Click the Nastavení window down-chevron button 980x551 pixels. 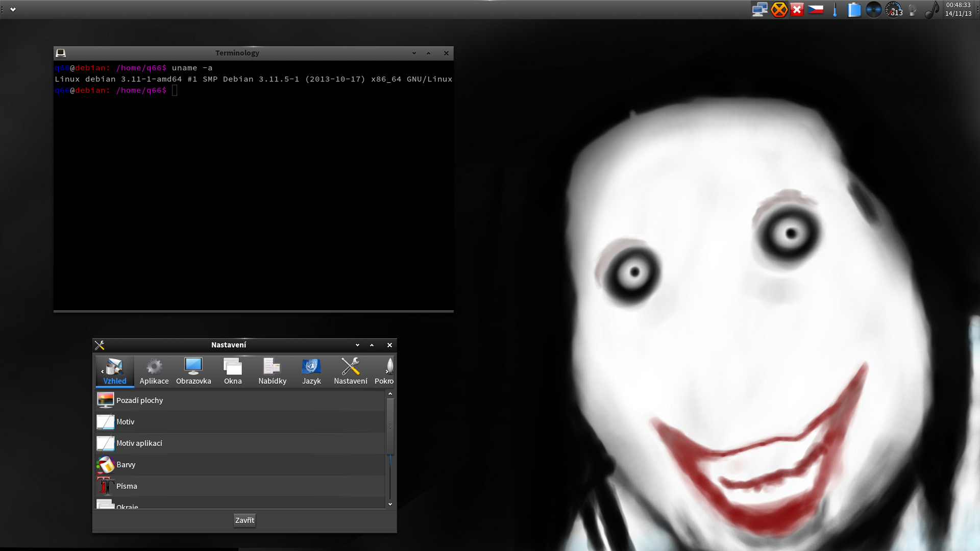pyautogui.click(x=357, y=345)
